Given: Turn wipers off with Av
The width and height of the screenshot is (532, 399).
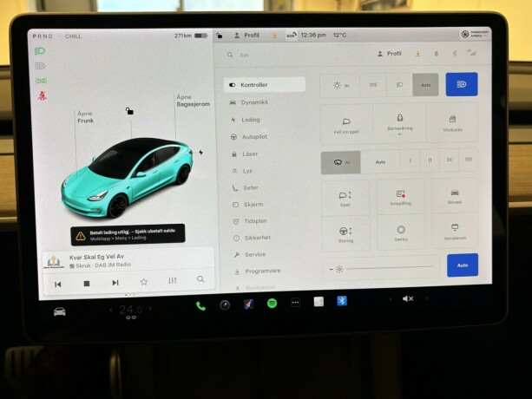Looking at the screenshot, I should [341, 163].
